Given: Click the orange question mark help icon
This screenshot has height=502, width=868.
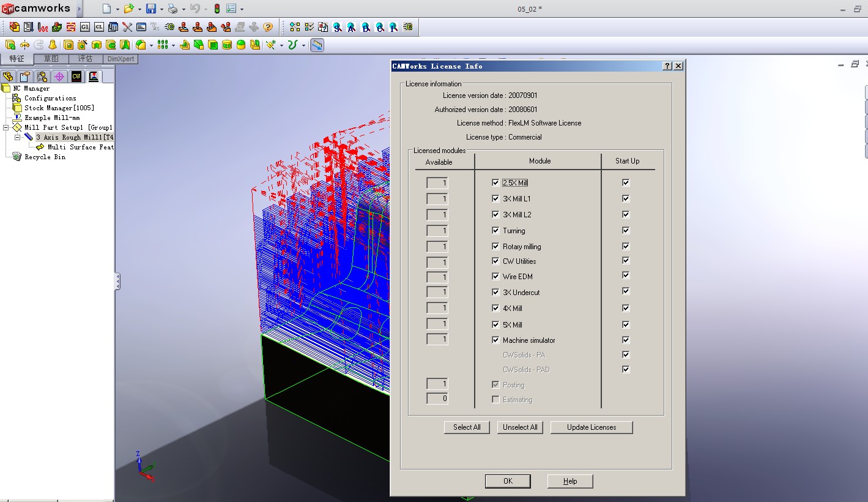Looking at the screenshot, I should [268, 27].
